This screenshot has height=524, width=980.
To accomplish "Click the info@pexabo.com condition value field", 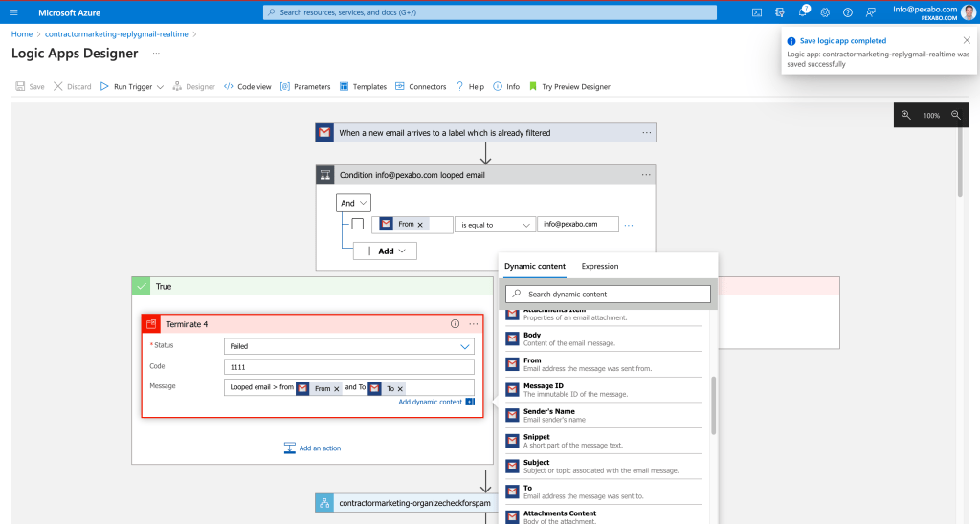I will (x=577, y=224).
